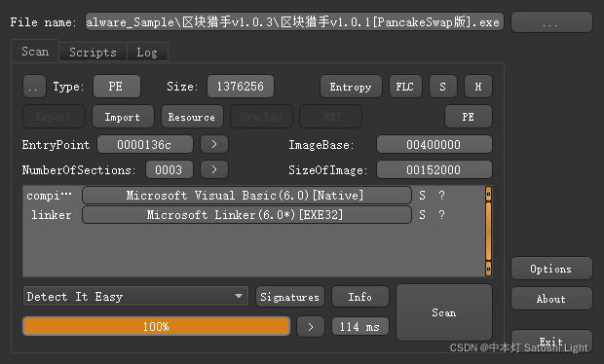The height and width of the screenshot is (364, 604).
Task: Select Microsoft Linker(6.0*)[EXE32] result
Action: coord(246,215)
